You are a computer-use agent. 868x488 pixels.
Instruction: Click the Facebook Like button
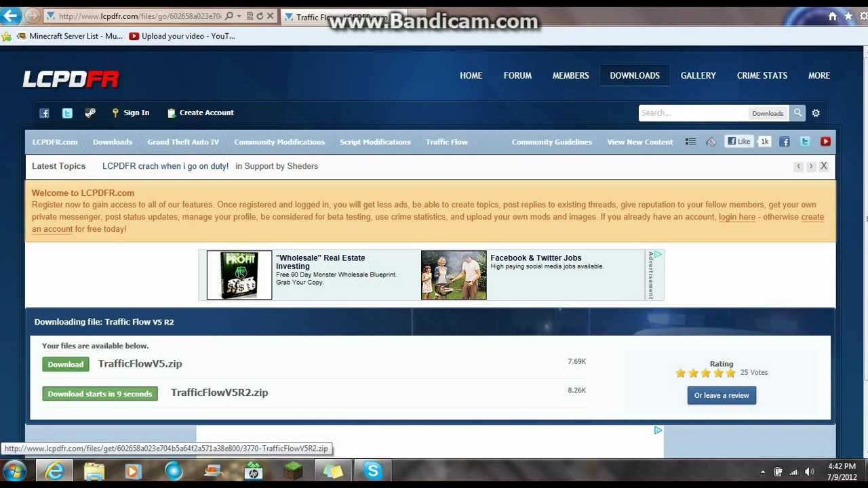[x=739, y=142]
